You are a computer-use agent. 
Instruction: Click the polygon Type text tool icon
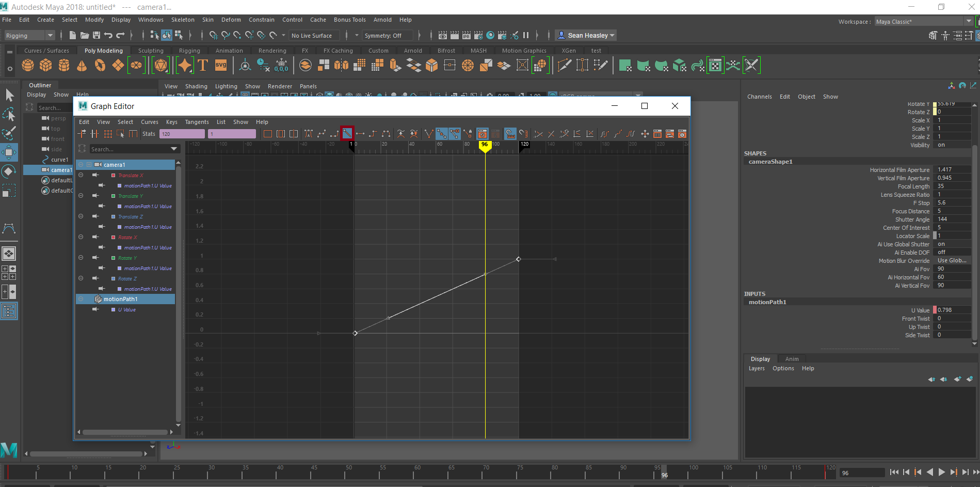(203, 66)
